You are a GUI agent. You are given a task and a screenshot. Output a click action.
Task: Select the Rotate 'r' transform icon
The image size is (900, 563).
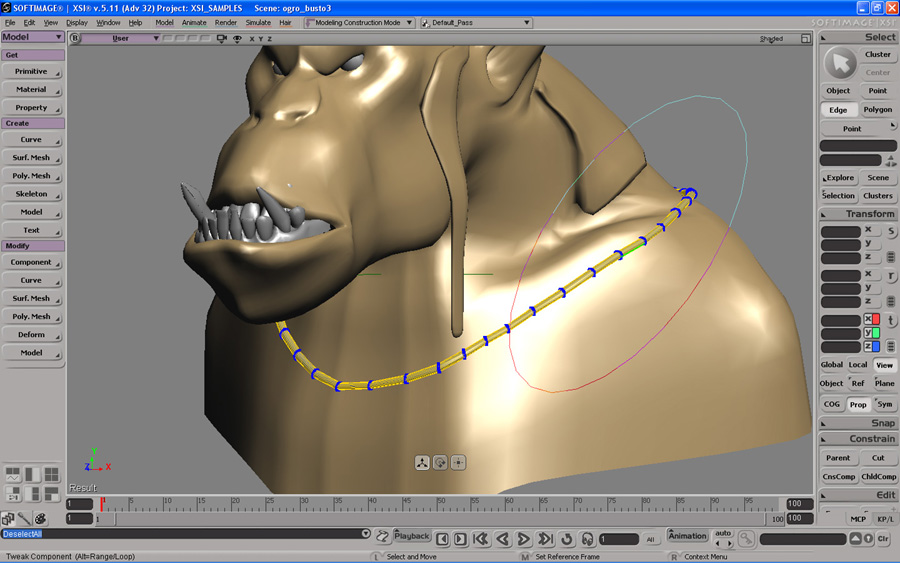point(892,276)
